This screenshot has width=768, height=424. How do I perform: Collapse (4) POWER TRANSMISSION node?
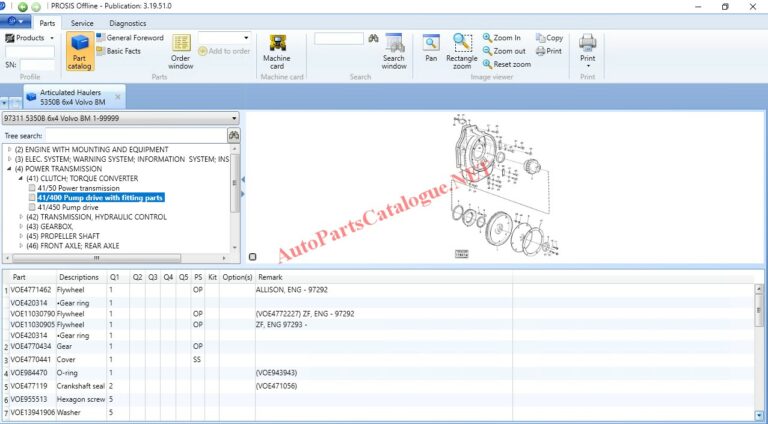coord(9,168)
